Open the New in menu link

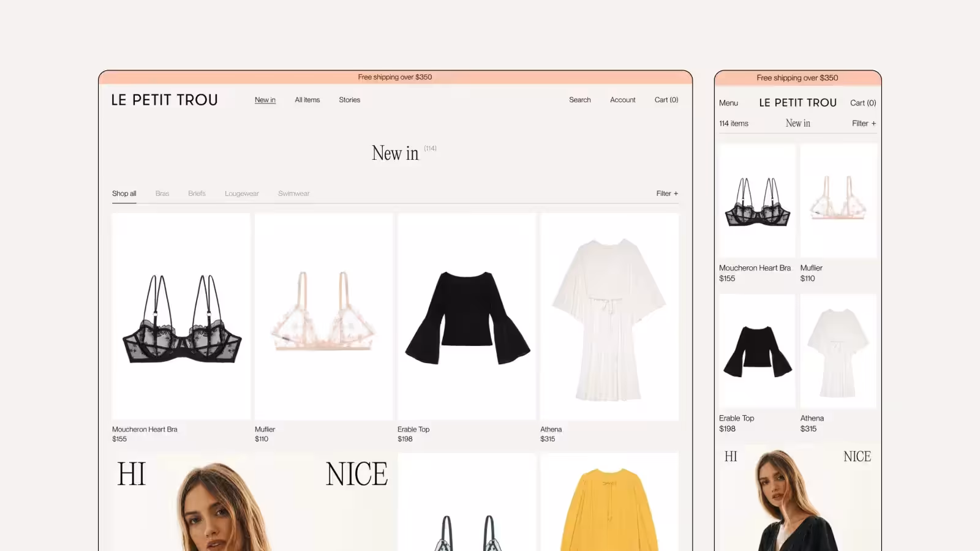click(265, 100)
